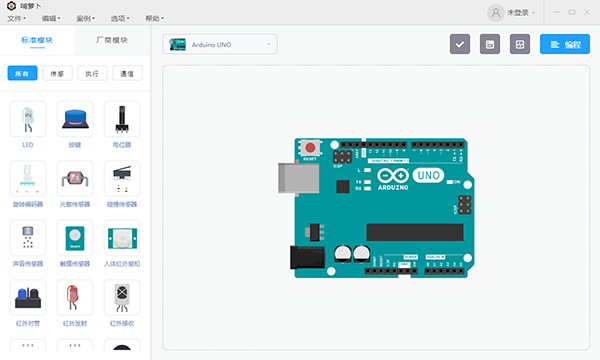Pick the infrared transmitter LED (红外发射)
Screen dimensions: 600x360
(75, 298)
